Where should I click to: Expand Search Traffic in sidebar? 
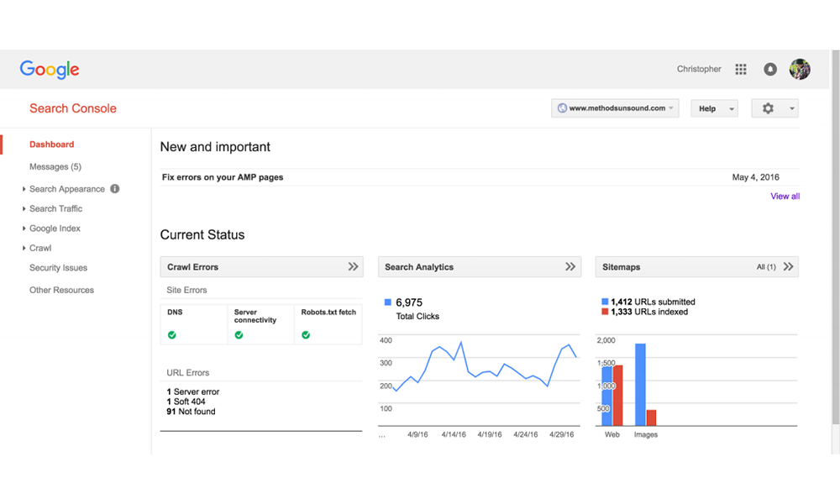55,208
